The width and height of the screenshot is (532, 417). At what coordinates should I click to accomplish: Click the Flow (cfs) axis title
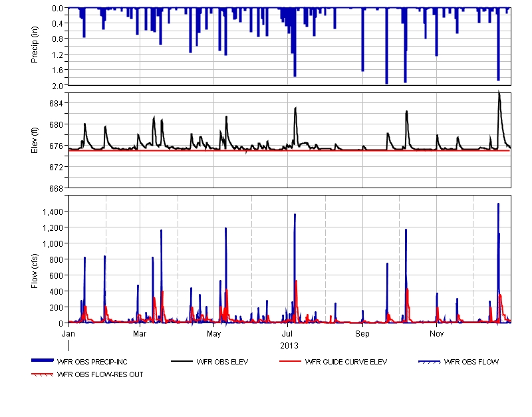35,271
